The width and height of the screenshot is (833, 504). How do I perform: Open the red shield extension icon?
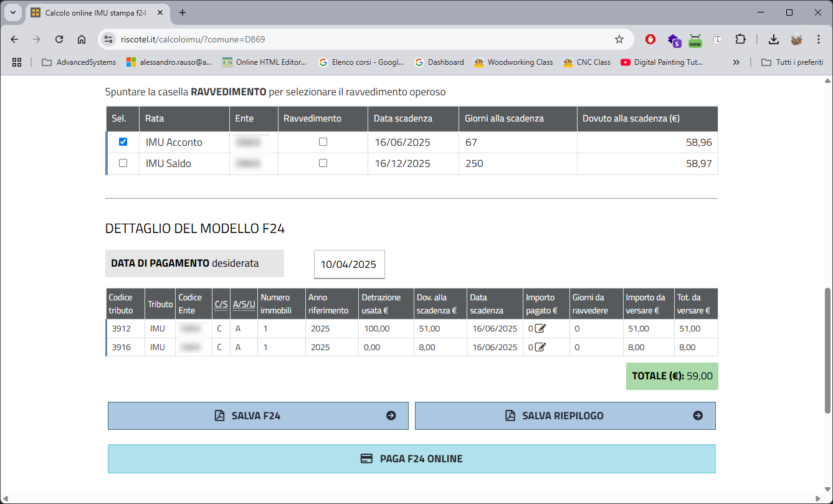(650, 39)
